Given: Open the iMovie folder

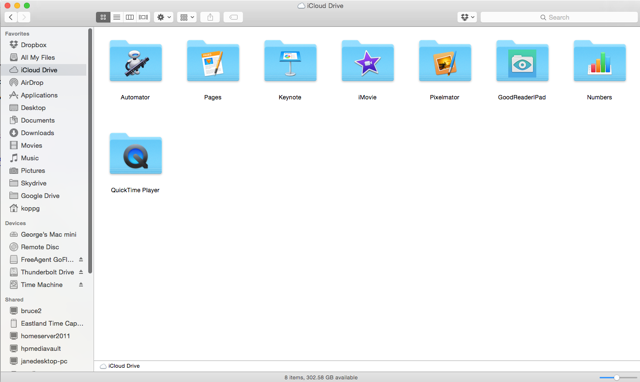Looking at the screenshot, I should coord(367,61).
